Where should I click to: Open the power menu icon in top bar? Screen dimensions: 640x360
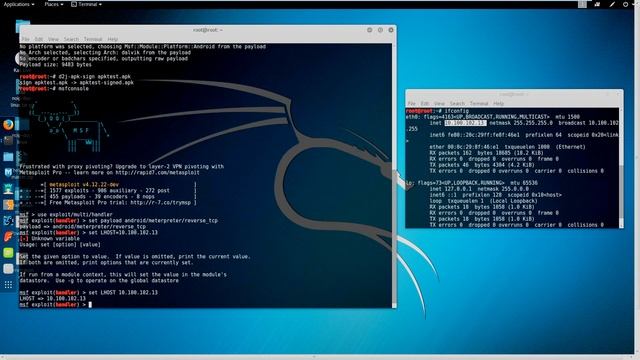point(626,4)
